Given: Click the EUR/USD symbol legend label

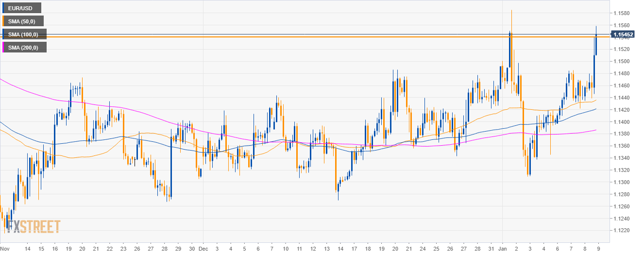Looking at the screenshot, I should (x=22, y=8).
